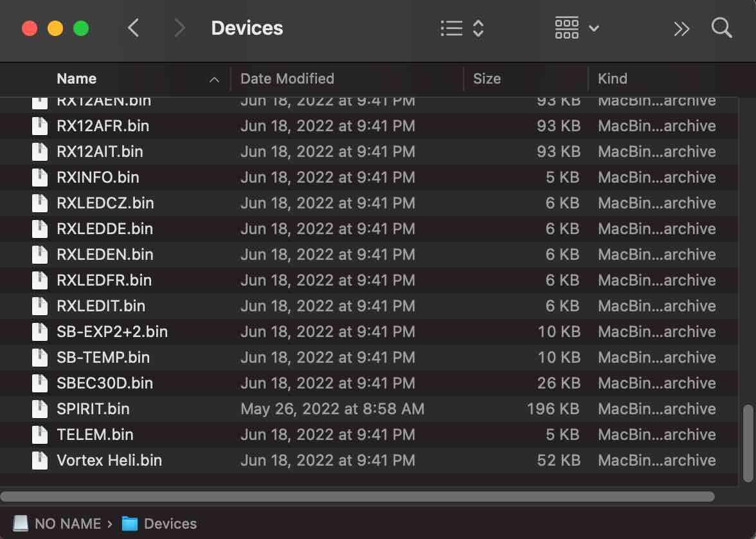This screenshot has width=756, height=539.
Task: Sort files by Date Modified column
Action: click(x=287, y=78)
